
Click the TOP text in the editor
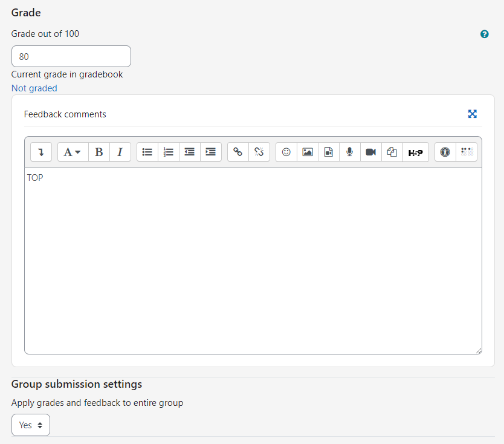(x=35, y=178)
